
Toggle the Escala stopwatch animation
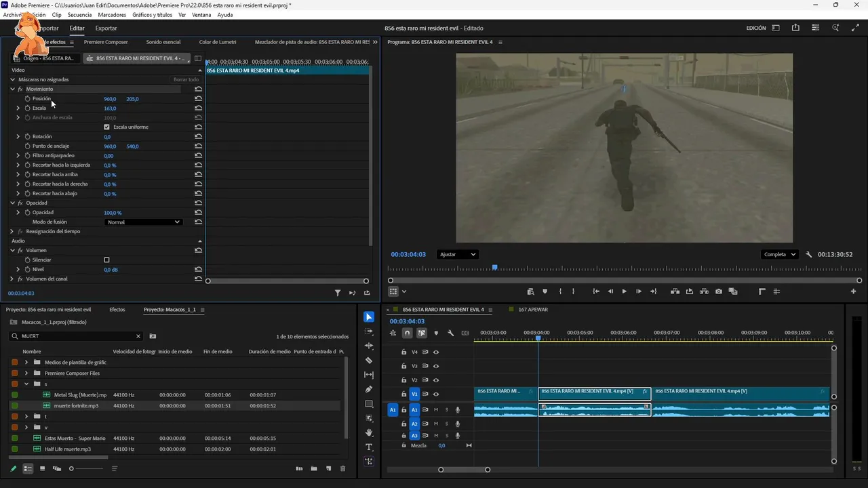pos(28,108)
